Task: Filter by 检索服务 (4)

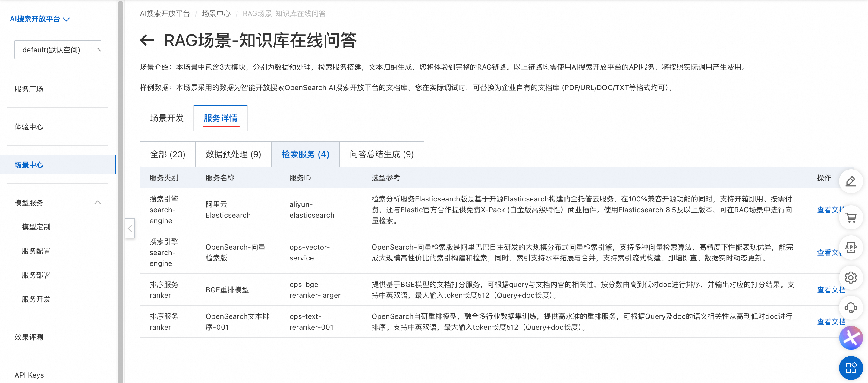Action: (305, 154)
